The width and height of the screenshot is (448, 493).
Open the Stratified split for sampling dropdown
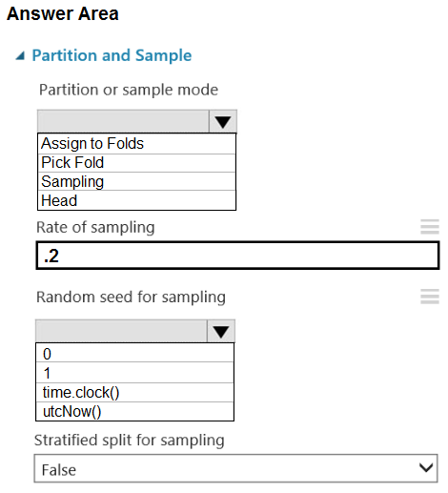tap(235, 468)
